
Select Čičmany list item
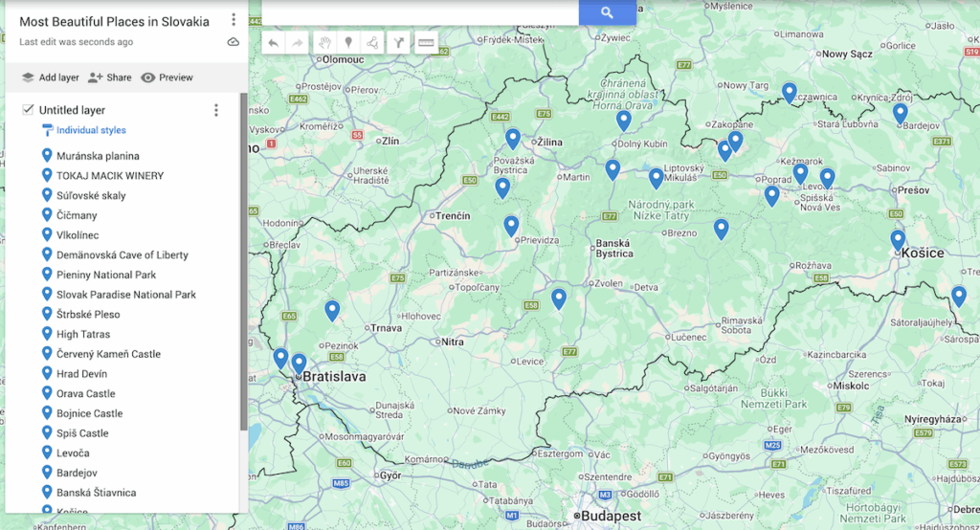(77, 215)
